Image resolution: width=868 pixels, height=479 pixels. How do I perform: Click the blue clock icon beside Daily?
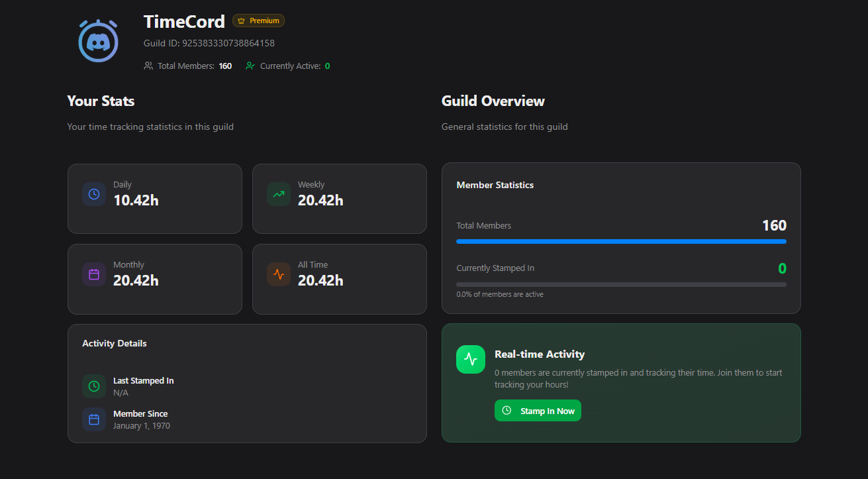pyautogui.click(x=94, y=194)
